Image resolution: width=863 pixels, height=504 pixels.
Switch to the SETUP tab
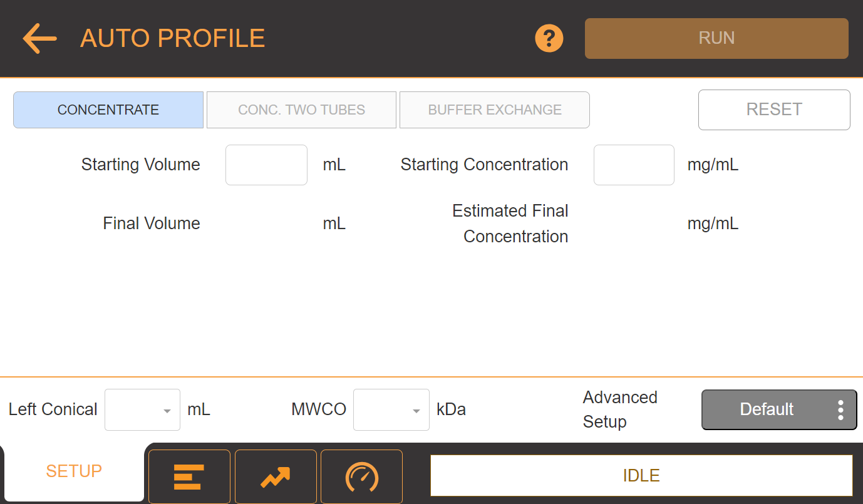click(73, 471)
